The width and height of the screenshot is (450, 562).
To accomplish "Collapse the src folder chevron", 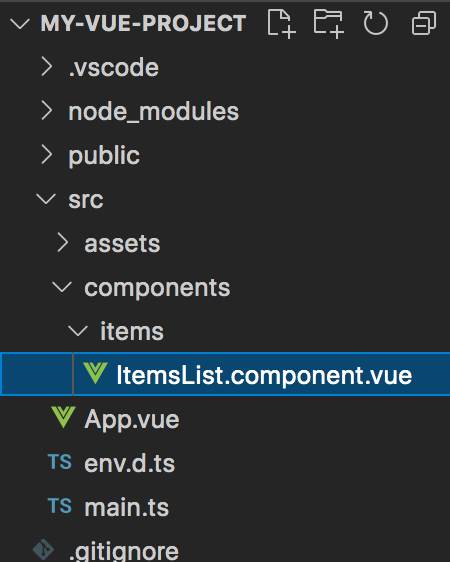I will click(x=46, y=199).
